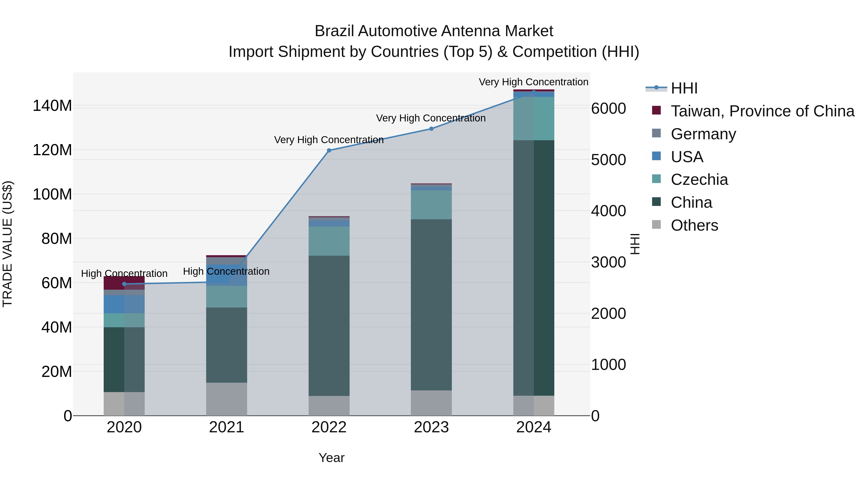Screen dimensions: 868x488
Task: Select the Czechia segment in 2022 bar
Action: coord(329,241)
